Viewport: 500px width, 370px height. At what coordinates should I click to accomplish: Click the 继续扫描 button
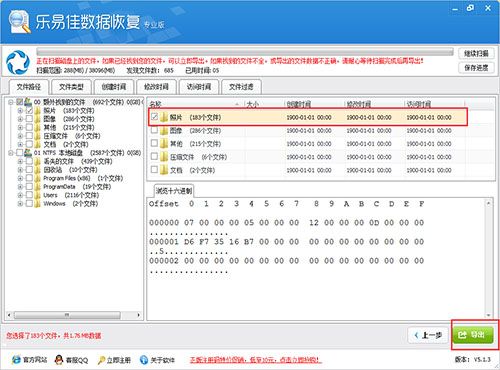coord(476,53)
